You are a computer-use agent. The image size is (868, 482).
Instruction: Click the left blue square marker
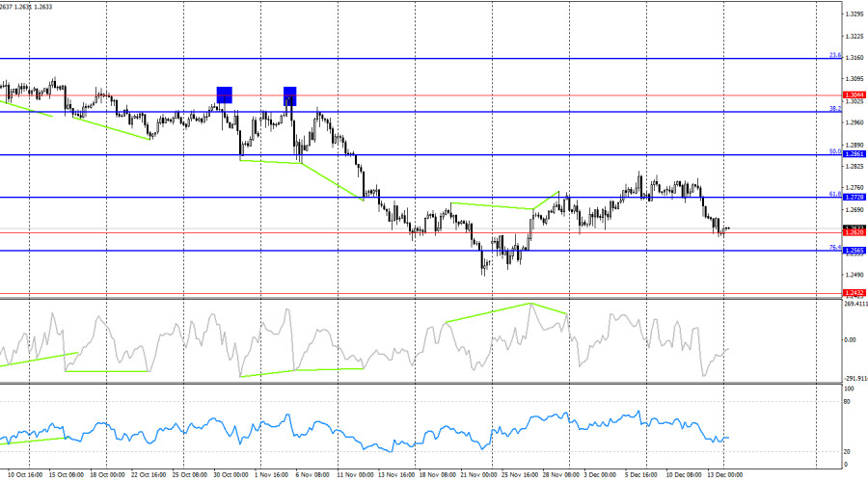point(224,94)
